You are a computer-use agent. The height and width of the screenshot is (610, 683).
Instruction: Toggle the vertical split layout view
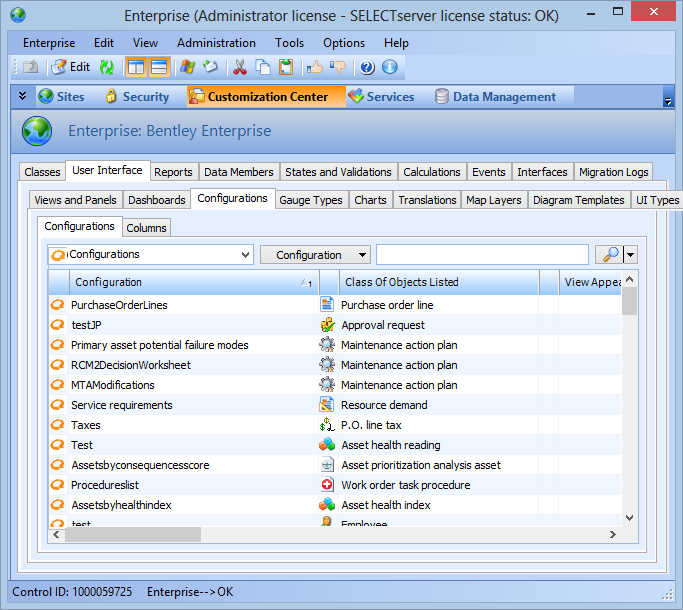click(x=136, y=67)
